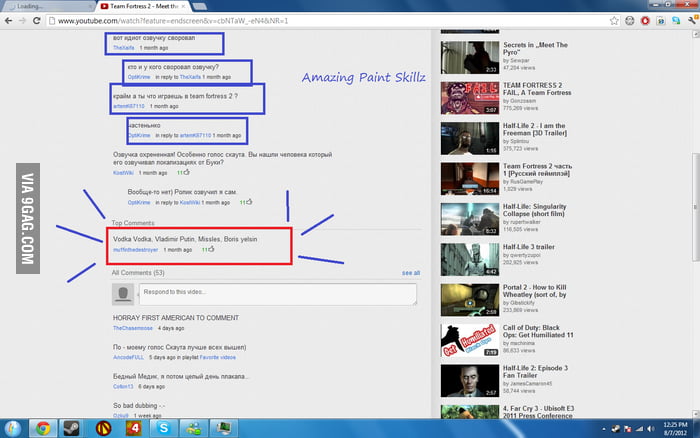Screen dimensions: 700x438
Task: Open the Half-Life 3 trailer thumbnail
Action: coord(470,259)
